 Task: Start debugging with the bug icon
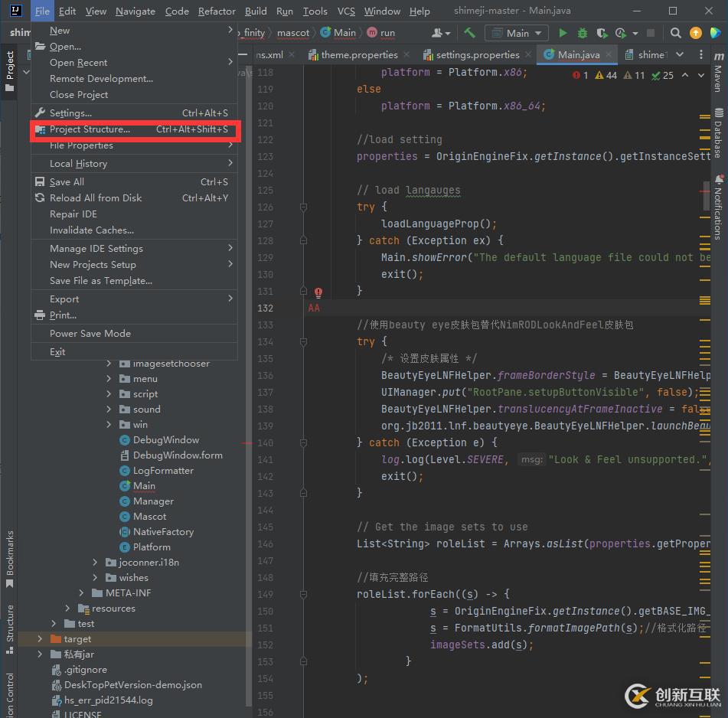pos(583,33)
